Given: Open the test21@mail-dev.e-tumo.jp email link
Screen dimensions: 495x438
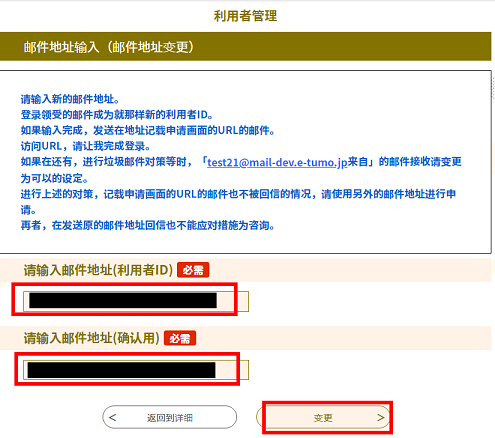Looking at the screenshot, I should [x=277, y=162].
